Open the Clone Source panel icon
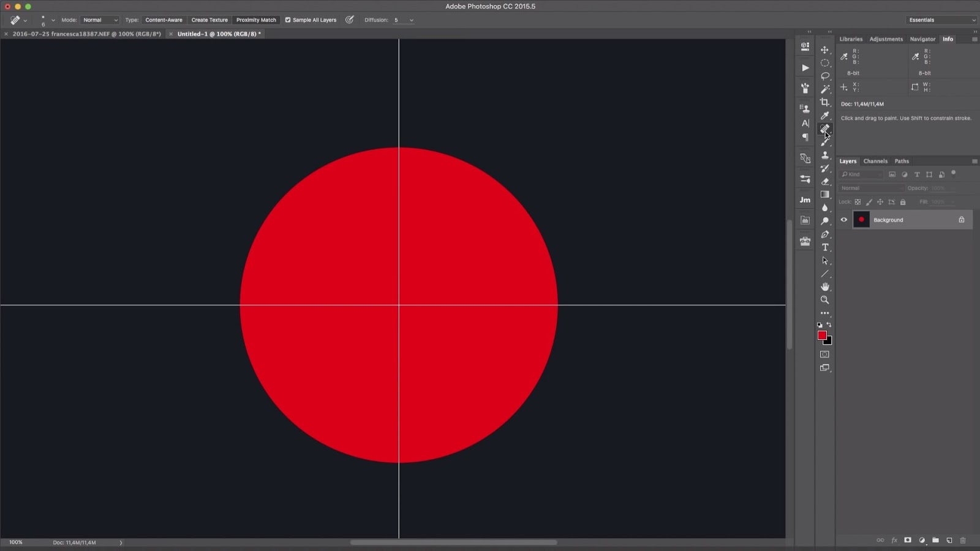The height and width of the screenshot is (551, 980). point(805,108)
